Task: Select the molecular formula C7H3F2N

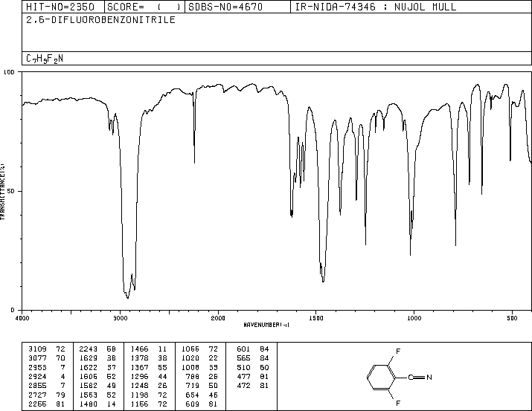Action: 45,59
